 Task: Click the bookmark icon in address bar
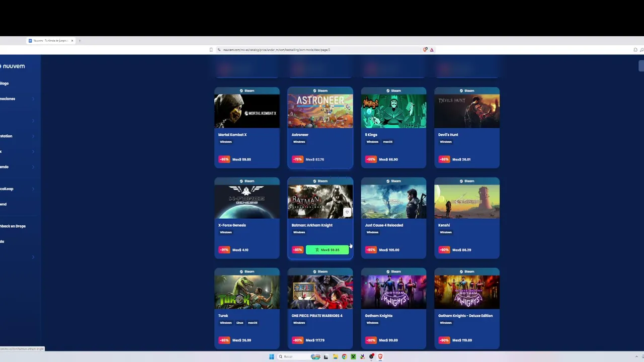[211, 50]
